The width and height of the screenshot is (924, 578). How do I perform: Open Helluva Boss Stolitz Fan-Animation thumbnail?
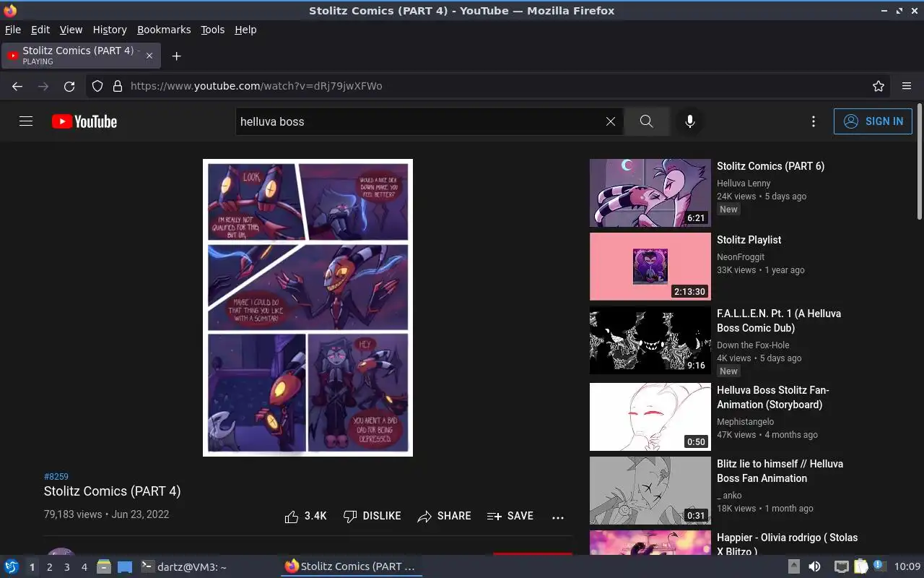click(650, 417)
